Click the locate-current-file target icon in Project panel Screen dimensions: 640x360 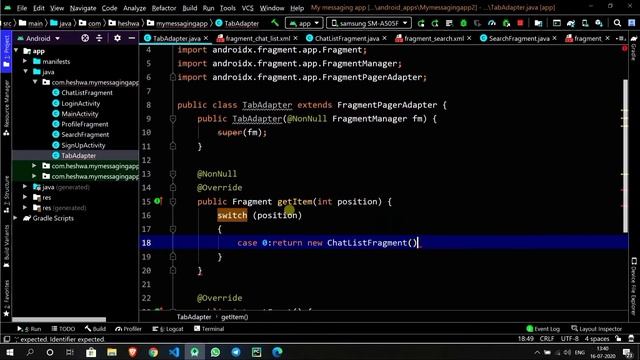85,38
